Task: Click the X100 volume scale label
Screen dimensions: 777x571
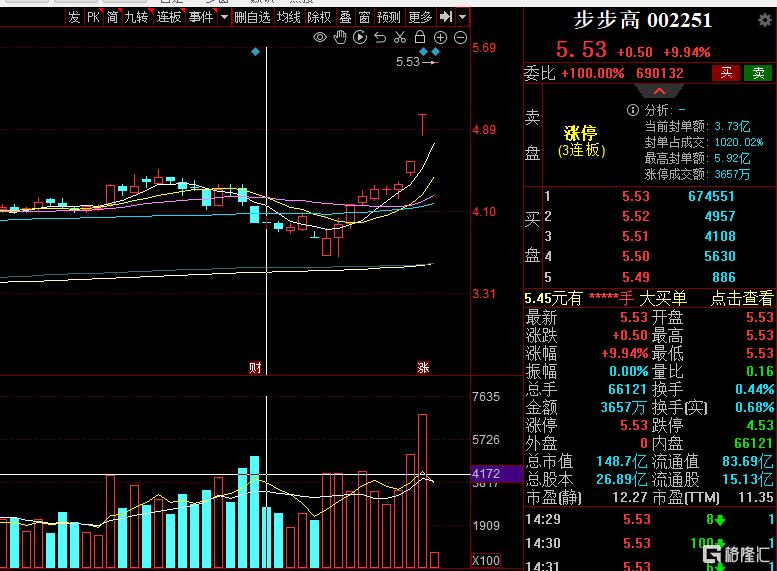Action: pyautogui.click(x=486, y=561)
